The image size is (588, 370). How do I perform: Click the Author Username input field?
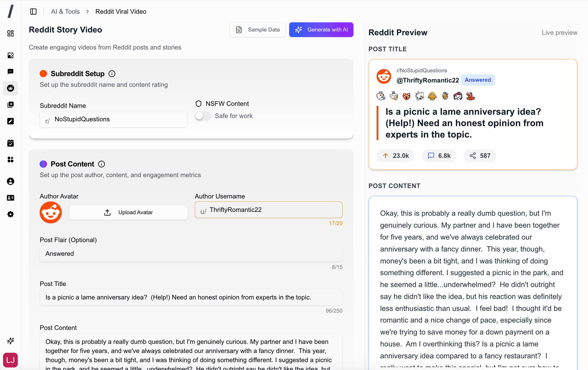(x=268, y=210)
